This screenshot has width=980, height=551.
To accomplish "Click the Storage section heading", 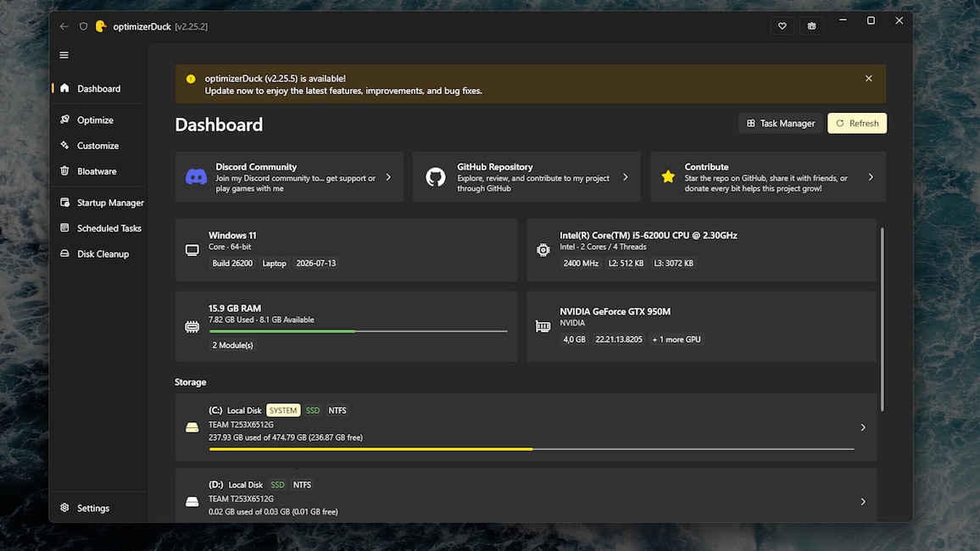I will coord(190,381).
